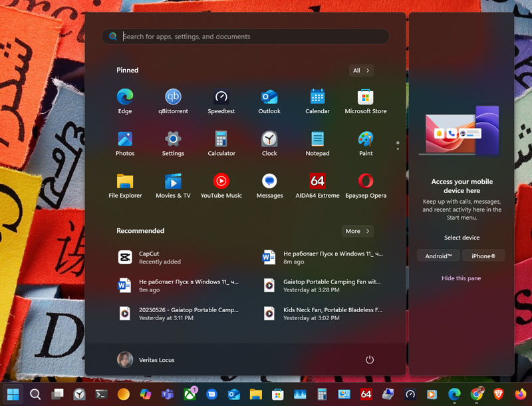Open Speedtest in the Pinned section
532x406 pixels.
[x=221, y=101]
